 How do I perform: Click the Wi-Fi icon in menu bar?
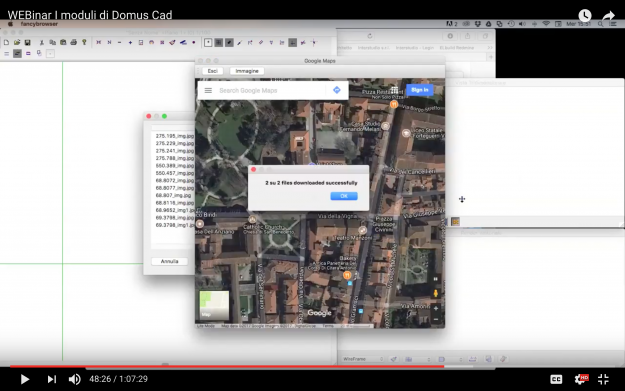pos(546,24)
